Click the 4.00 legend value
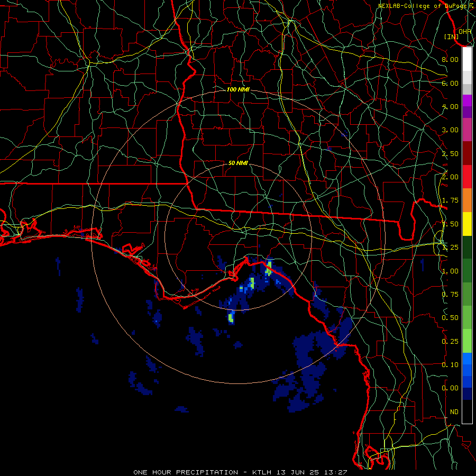 (450, 106)
